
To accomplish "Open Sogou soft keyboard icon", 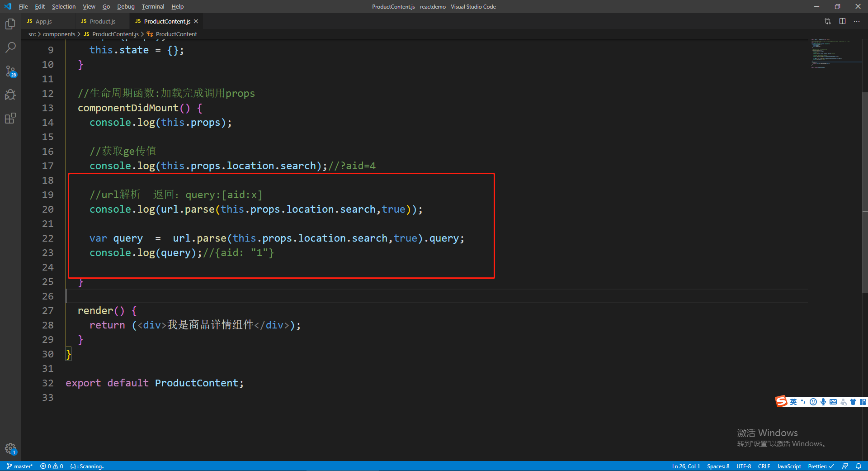I will [833, 402].
